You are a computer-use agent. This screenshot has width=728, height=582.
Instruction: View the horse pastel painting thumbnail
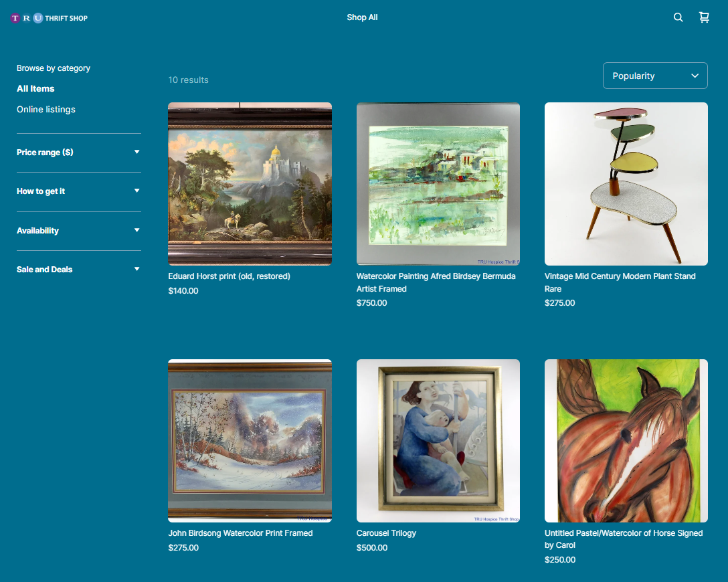tap(626, 440)
